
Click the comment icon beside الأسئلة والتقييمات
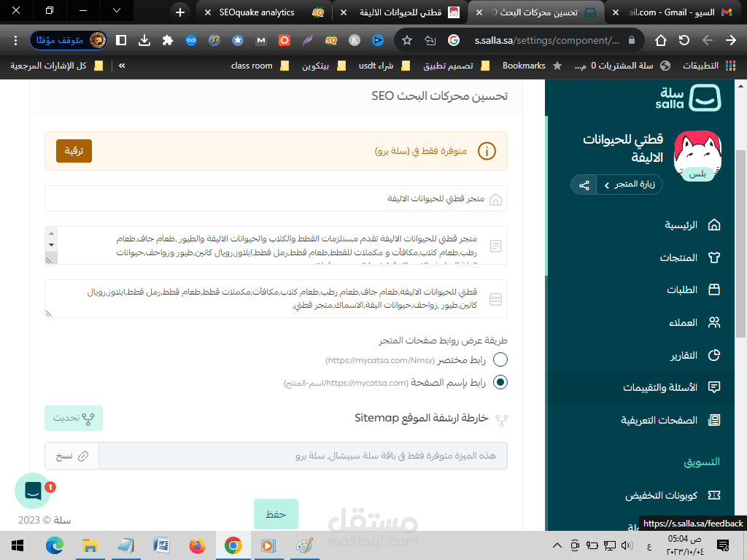(714, 387)
